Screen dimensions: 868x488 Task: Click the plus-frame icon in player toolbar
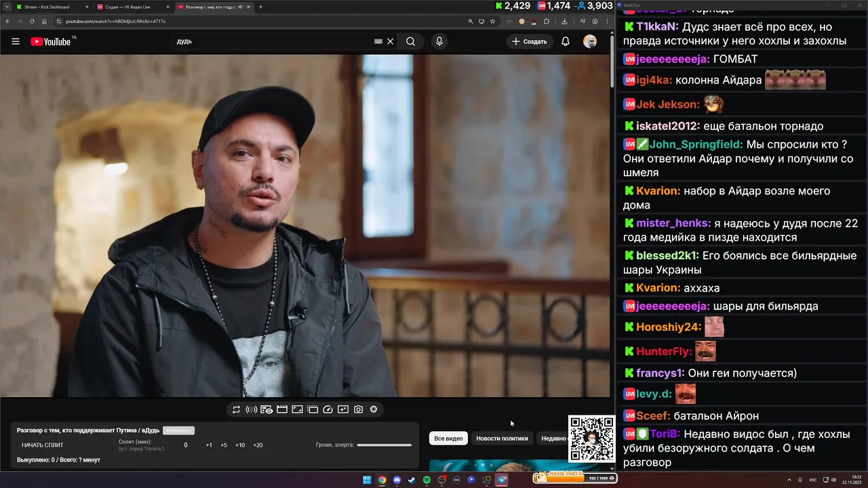343,409
